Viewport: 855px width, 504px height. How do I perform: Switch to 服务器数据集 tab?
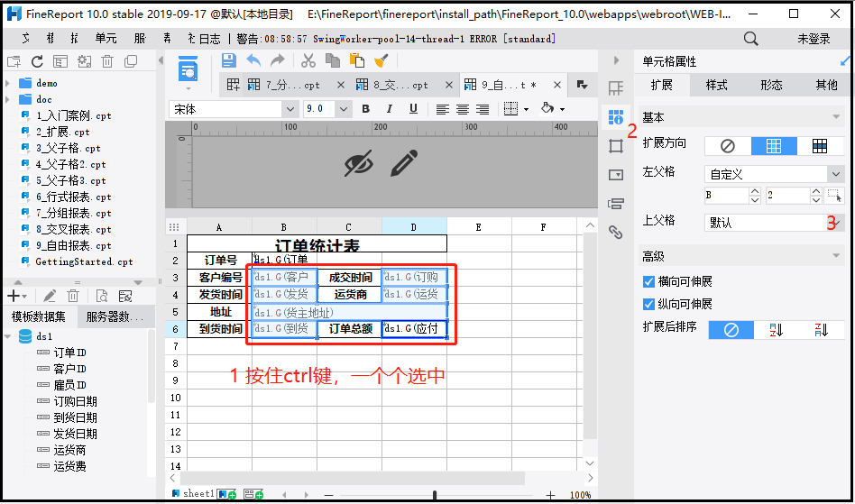[115, 316]
